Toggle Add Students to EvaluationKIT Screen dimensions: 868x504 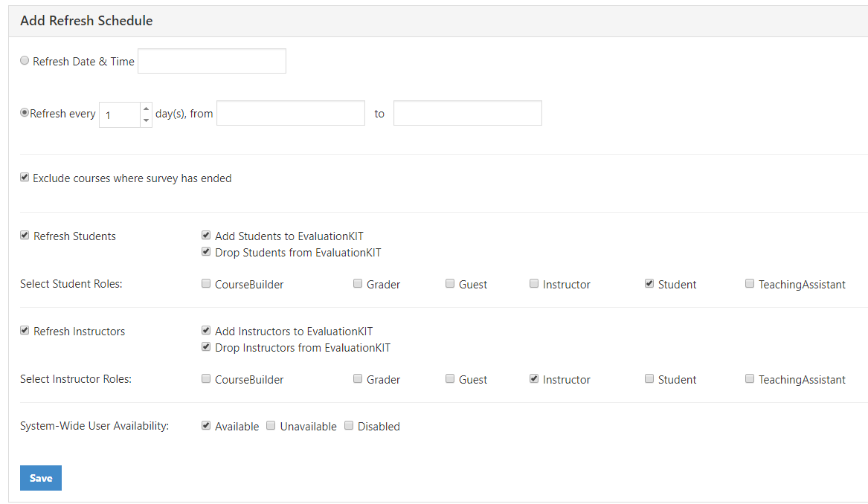pos(206,236)
